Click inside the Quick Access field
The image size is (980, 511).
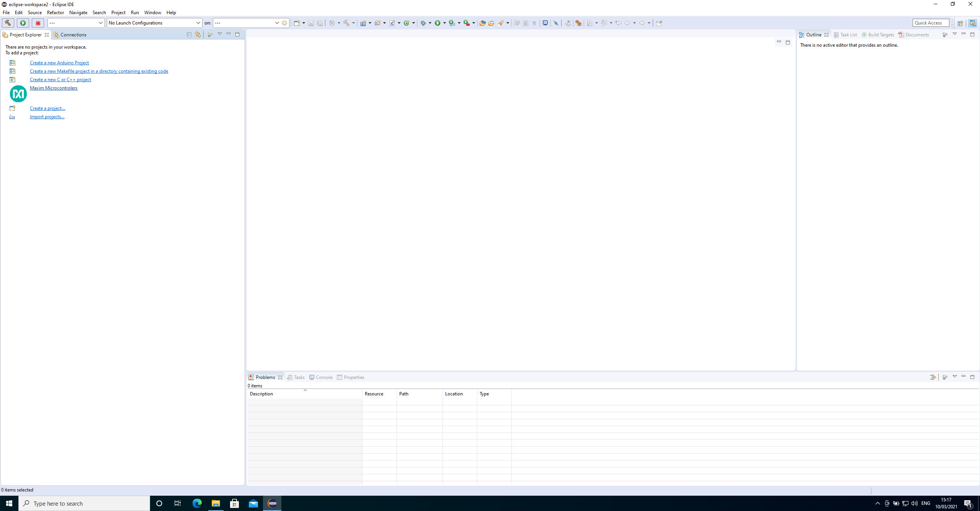(930, 23)
